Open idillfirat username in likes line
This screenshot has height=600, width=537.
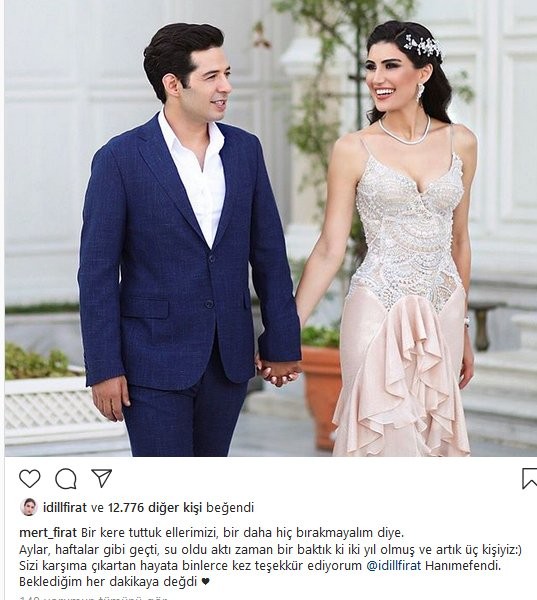point(65,508)
